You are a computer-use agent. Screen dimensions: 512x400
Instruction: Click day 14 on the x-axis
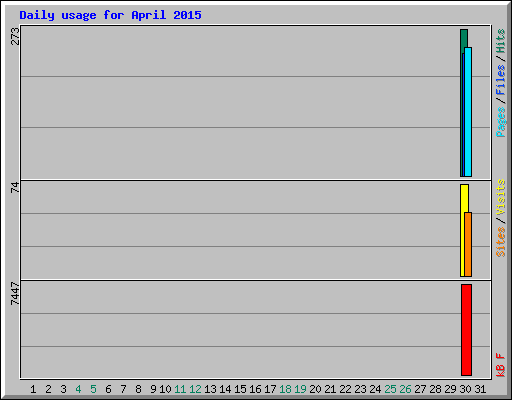[x=225, y=389]
